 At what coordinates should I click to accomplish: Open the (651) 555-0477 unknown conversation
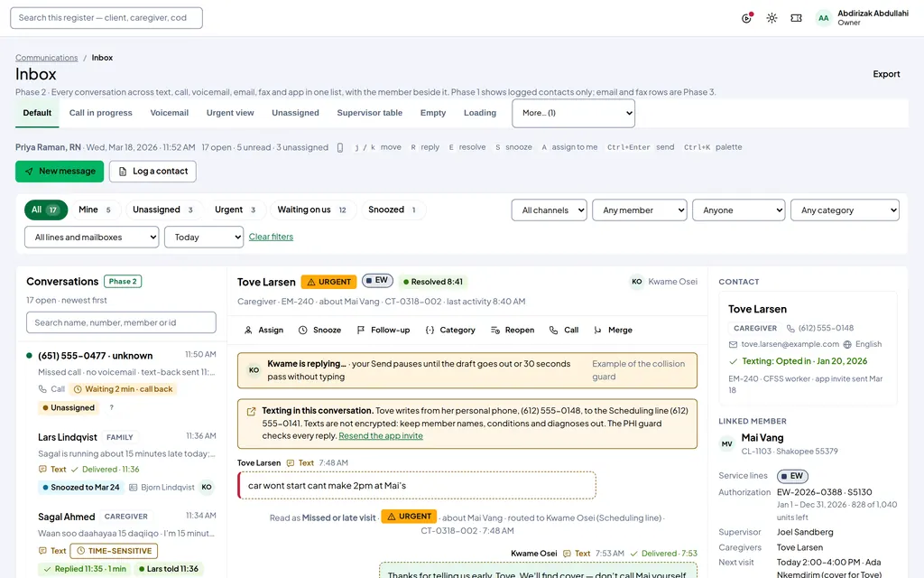(122, 381)
